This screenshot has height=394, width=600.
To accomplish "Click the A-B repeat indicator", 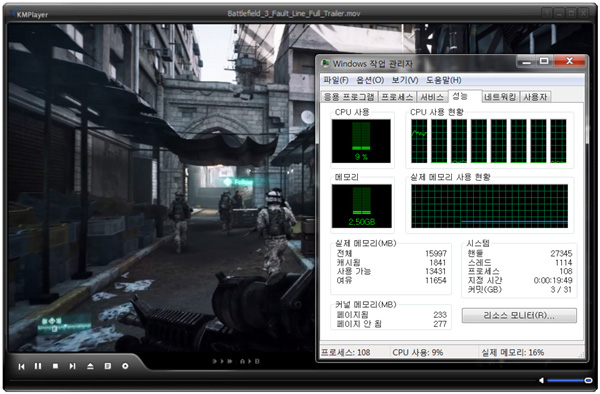I will pyautogui.click(x=249, y=361).
